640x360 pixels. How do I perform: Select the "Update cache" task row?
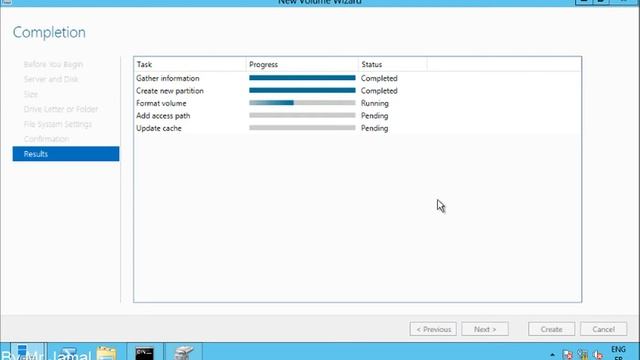pos(357,128)
